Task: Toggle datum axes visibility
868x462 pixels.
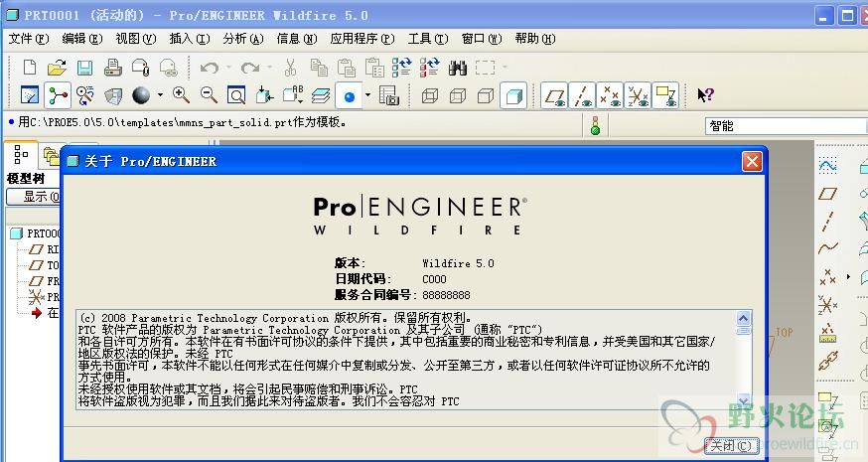Action: pos(582,95)
